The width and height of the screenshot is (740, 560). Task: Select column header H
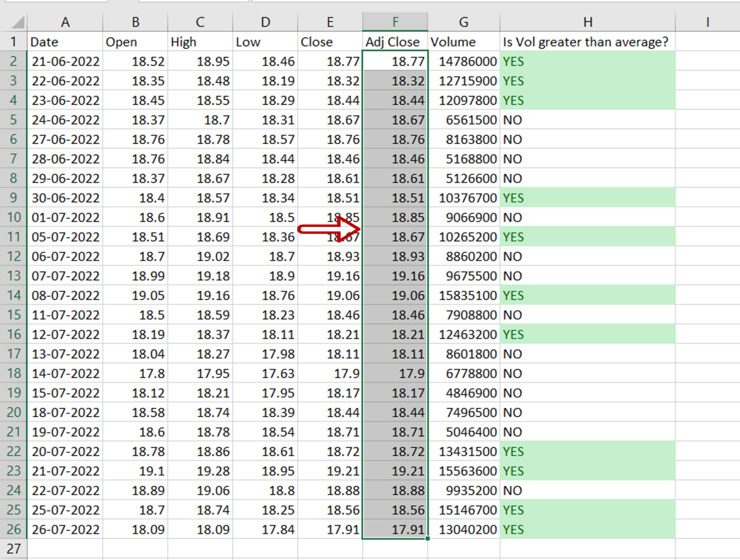click(x=588, y=21)
